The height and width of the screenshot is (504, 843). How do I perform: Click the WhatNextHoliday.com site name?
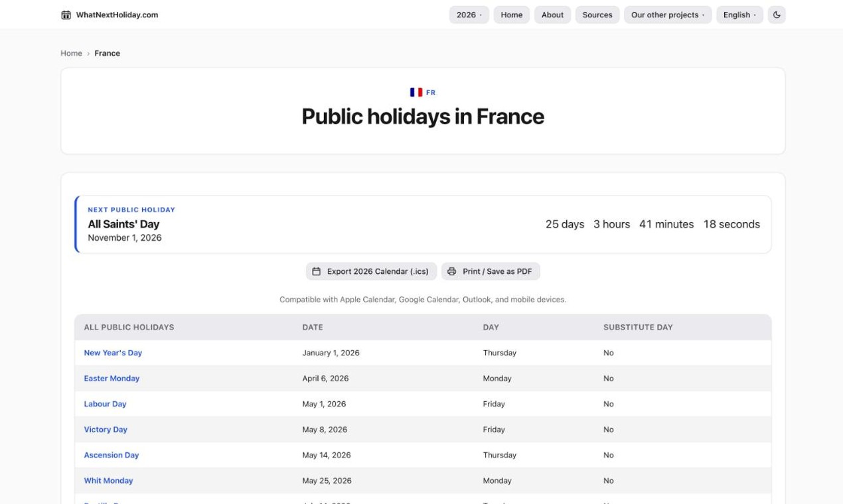coord(117,15)
